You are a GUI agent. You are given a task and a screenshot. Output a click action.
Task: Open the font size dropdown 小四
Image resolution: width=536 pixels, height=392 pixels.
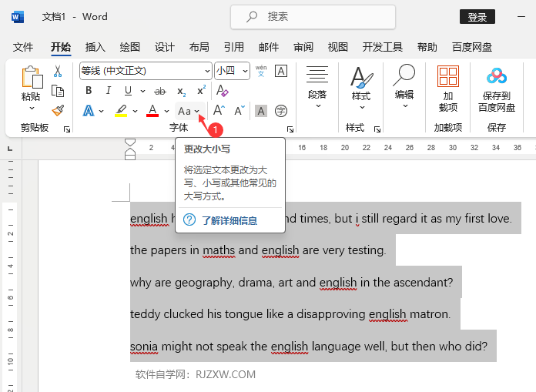[x=245, y=71]
